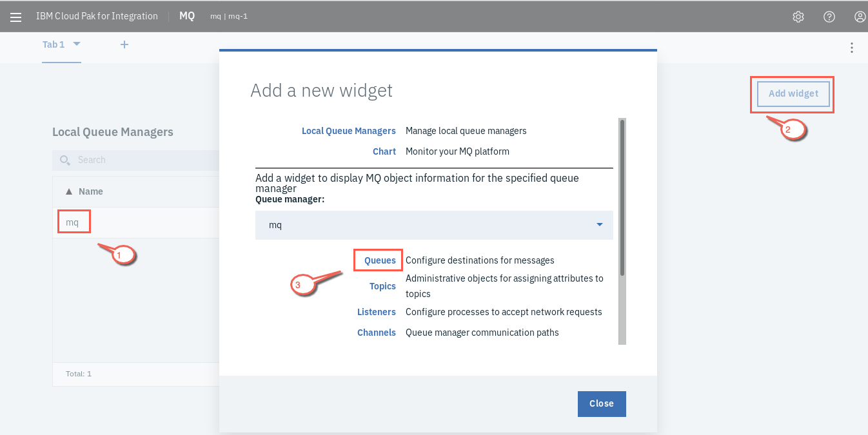Image resolution: width=868 pixels, height=435 pixels.
Task: Open the user profile icon
Action: click(860, 17)
